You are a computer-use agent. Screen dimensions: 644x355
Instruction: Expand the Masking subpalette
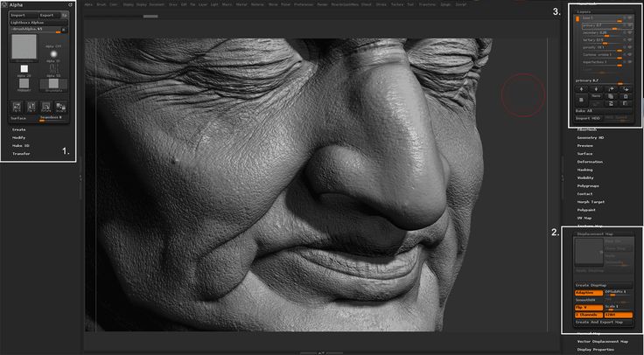tap(584, 170)
